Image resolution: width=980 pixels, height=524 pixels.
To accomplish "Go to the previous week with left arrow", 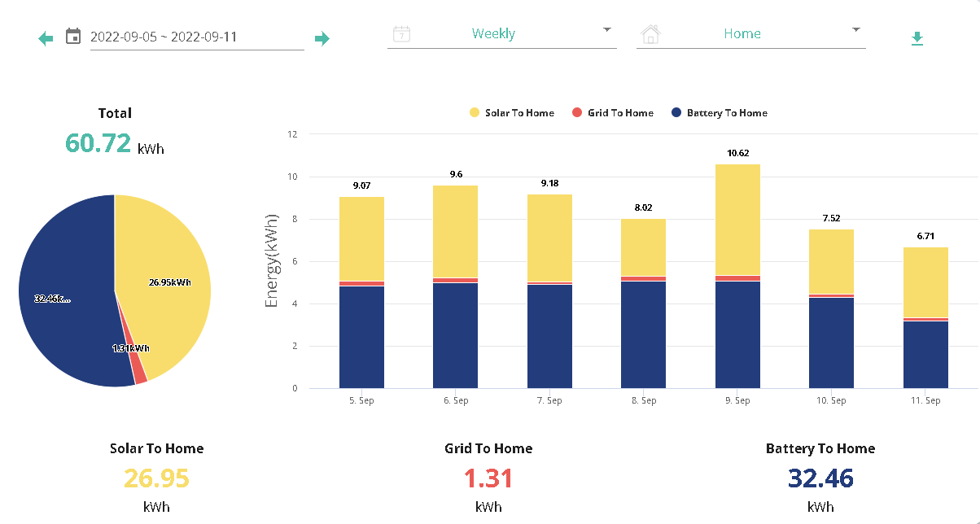I will pyautogui.click(x=46, y=38).
